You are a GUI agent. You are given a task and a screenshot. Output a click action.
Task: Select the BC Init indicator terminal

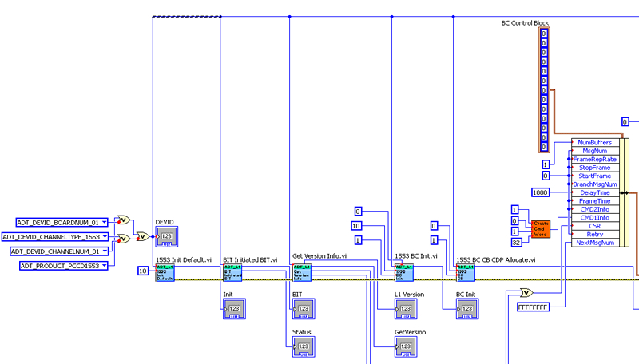[466, 309]
